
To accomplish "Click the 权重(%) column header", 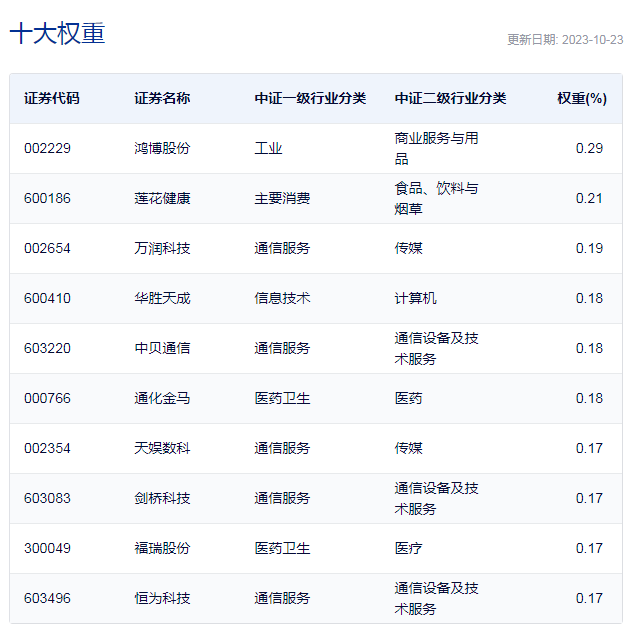I will point(582,98).
